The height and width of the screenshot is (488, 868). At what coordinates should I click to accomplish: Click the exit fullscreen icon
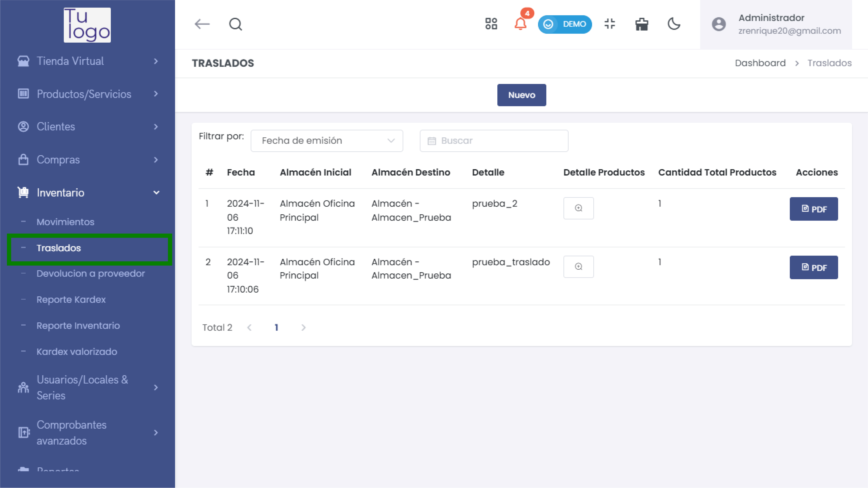point(609,24)
